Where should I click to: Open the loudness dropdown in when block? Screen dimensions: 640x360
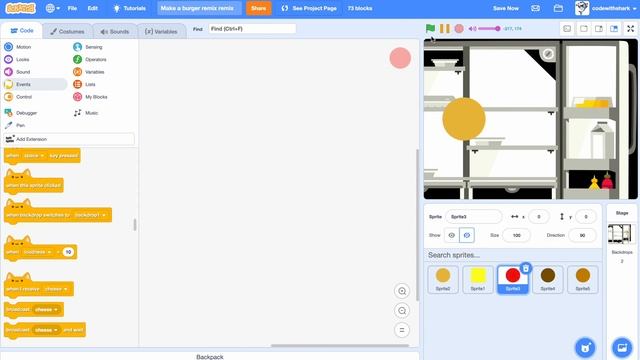pyautogui.click(x=37, y=252)
